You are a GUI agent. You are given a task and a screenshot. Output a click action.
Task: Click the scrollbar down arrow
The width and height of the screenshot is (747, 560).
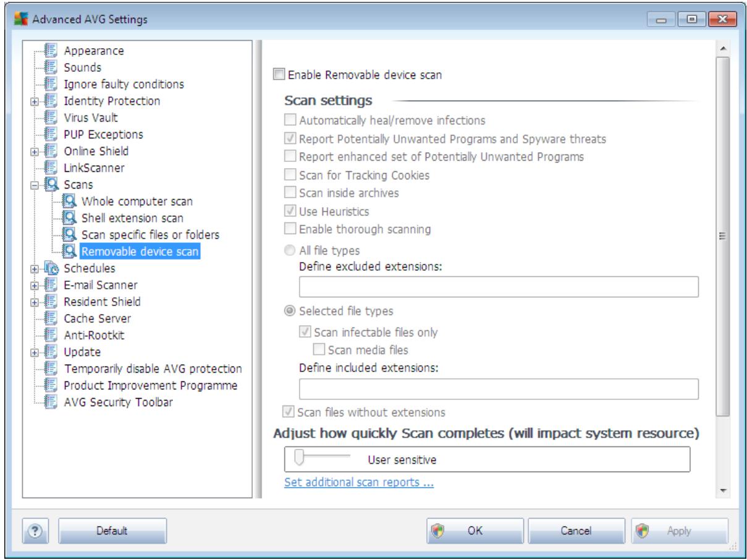pos(723,490)
